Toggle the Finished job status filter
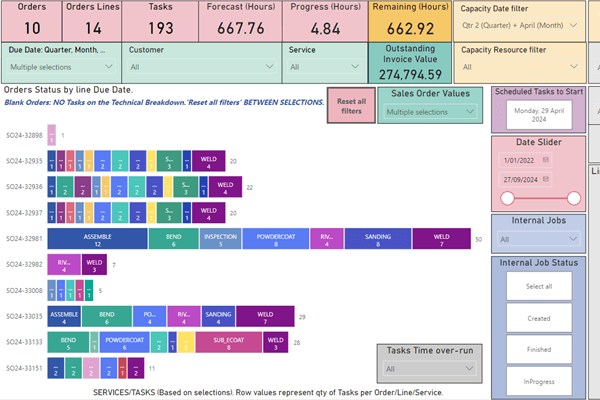This screenshot has height=400, width=600. pos(539,349)
